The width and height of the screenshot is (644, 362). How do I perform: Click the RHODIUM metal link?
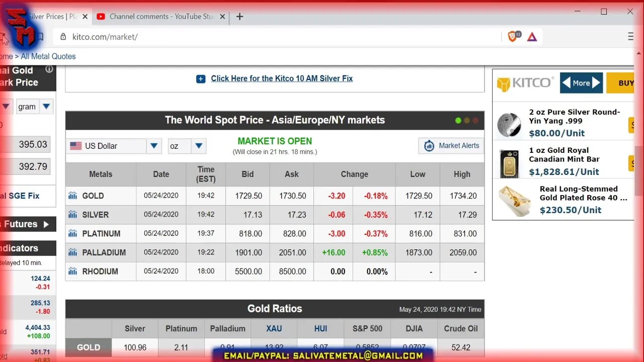[x=100, y=271]
